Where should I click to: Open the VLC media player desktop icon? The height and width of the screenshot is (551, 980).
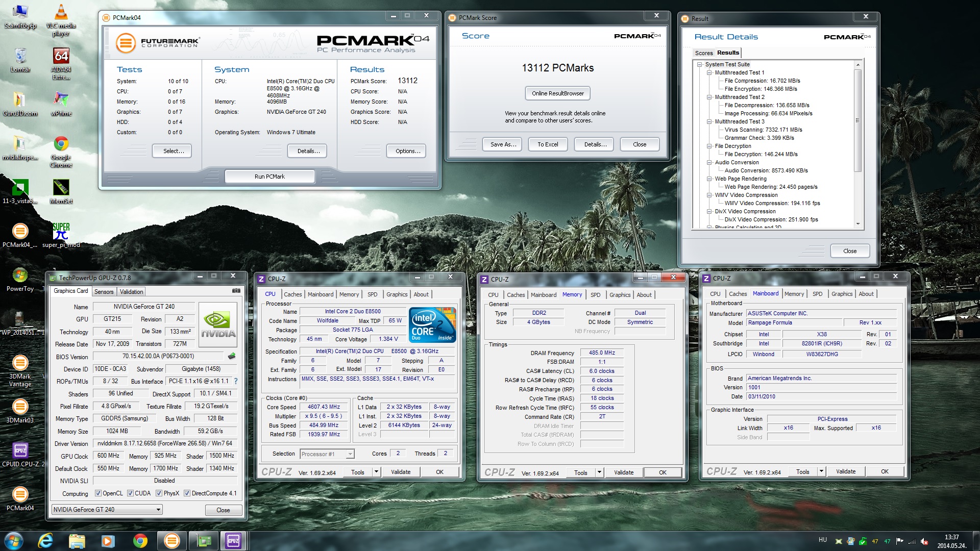click(61, 19)
